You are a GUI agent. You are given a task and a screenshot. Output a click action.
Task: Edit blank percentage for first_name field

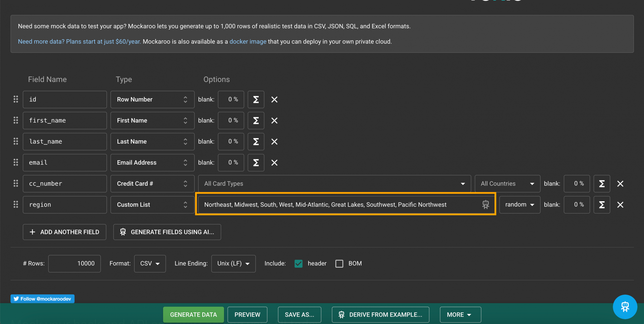231,120
